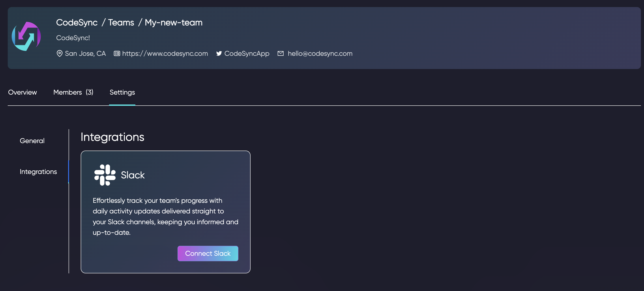Open General settings section
The width and height of the screenshot is (644, 291).
32,141
